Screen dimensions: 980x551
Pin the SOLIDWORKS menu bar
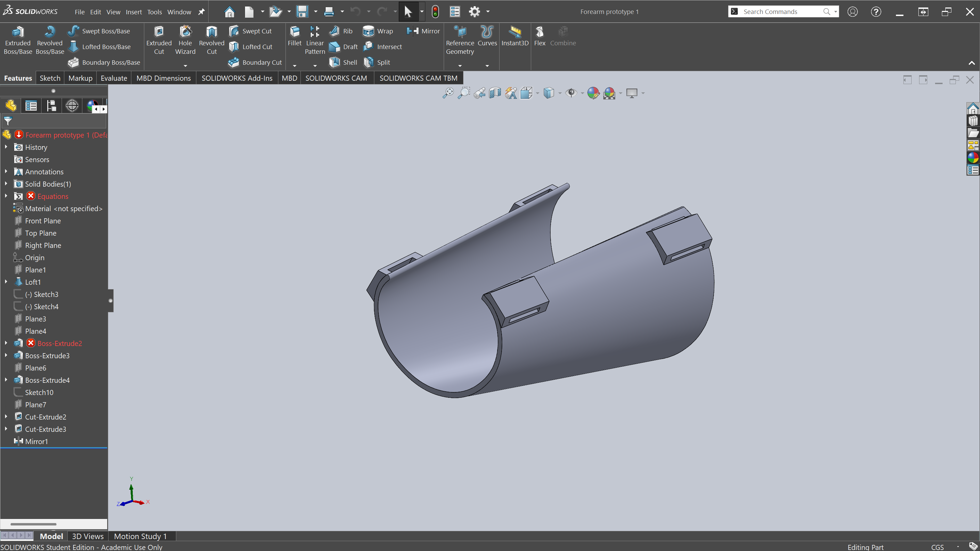click(201, 12)
